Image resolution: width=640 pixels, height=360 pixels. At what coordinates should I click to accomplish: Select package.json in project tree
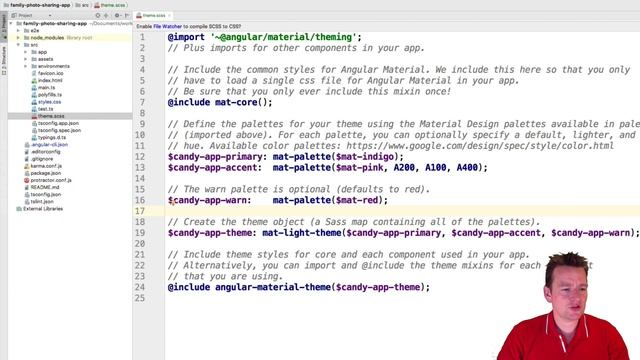coord(46,173)
